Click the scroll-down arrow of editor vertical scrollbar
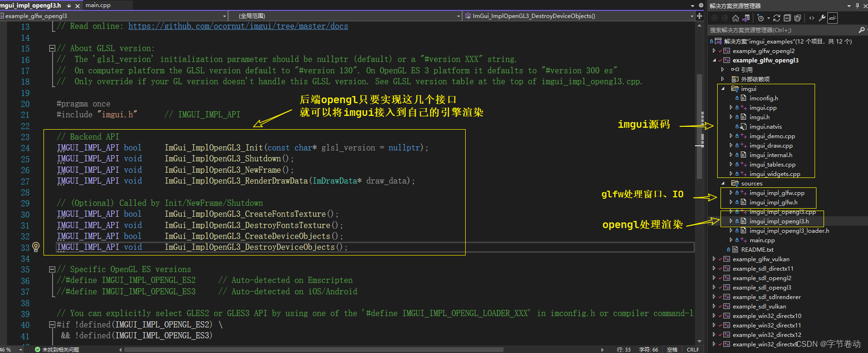The width and height of the screenshot is (868, 353). click(x=700, y=342)
